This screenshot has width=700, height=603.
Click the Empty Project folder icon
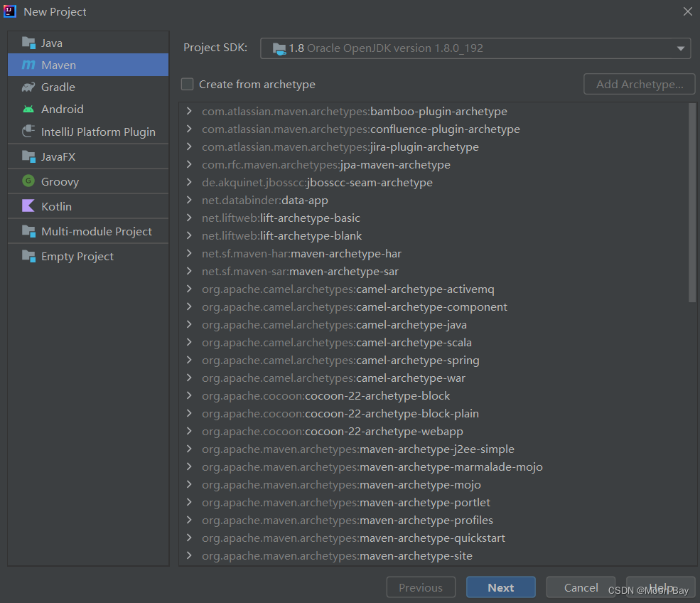[28, 256]
